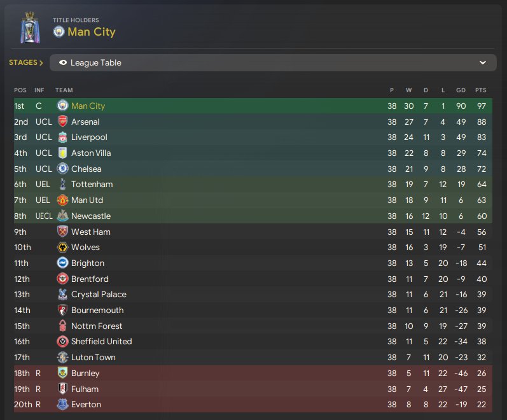This screenshot has width=507, height=420.
Task: Open the League Table dropdown
Action: click(x=272, y=63)
